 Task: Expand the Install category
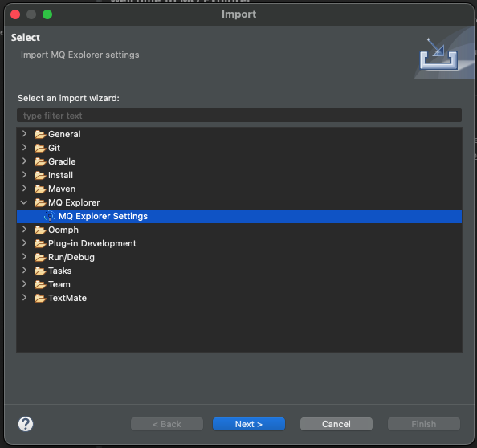[24, 174]
